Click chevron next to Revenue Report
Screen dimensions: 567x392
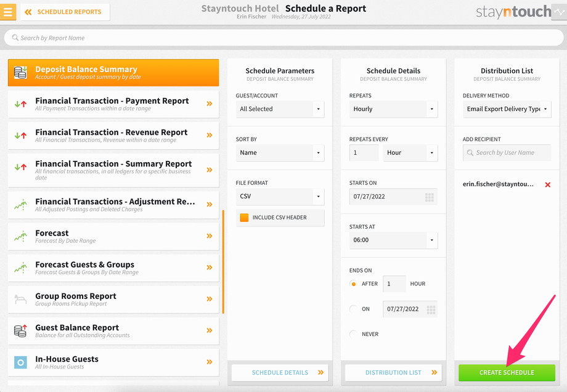coord(210,135)
